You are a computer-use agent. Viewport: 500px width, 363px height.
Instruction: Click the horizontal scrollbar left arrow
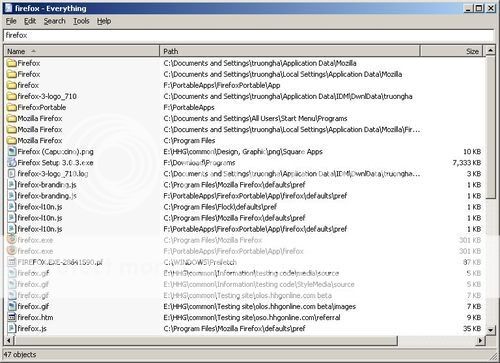[x=9, y=341]
